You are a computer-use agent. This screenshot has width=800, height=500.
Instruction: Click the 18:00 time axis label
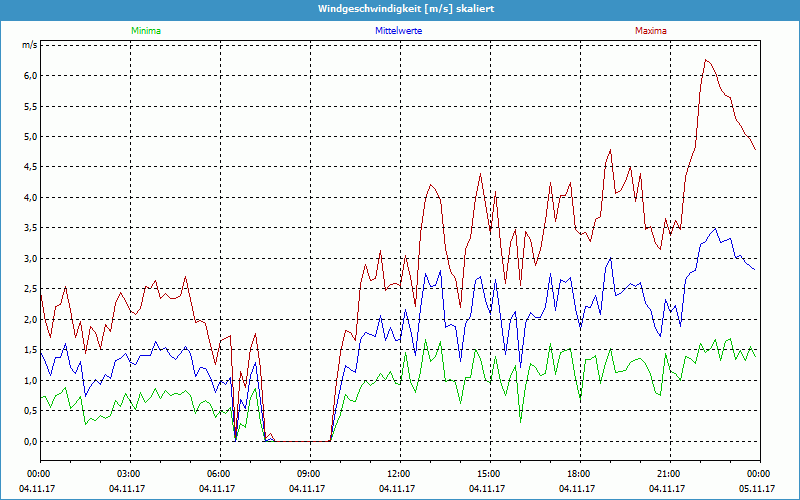tap(578, 474)
